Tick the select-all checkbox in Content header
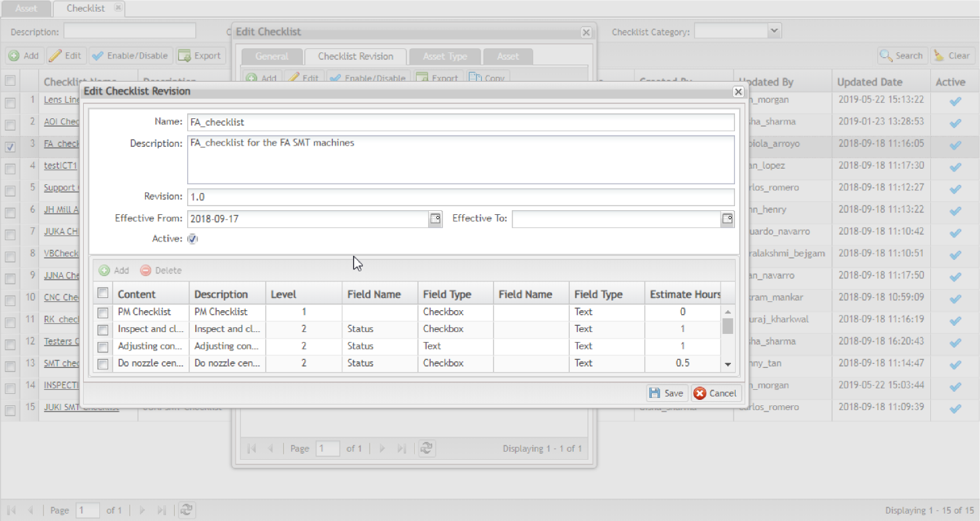980x521 pixels. (x=103, y=293)
